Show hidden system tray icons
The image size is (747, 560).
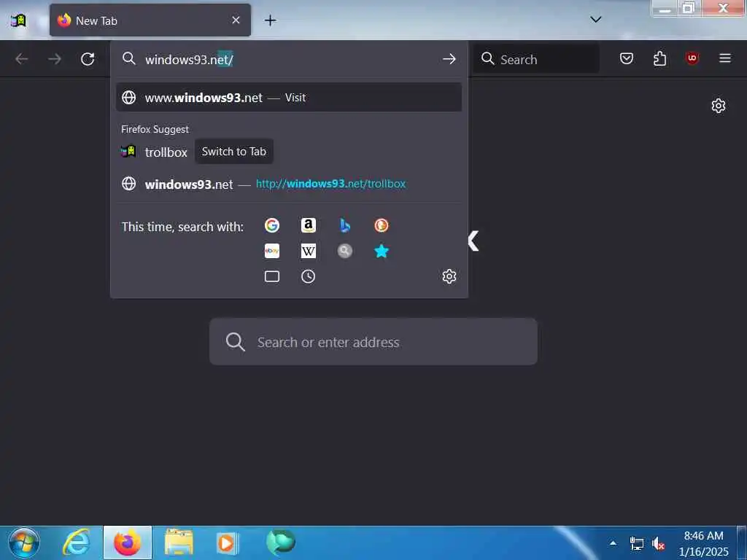pos(613,542)
